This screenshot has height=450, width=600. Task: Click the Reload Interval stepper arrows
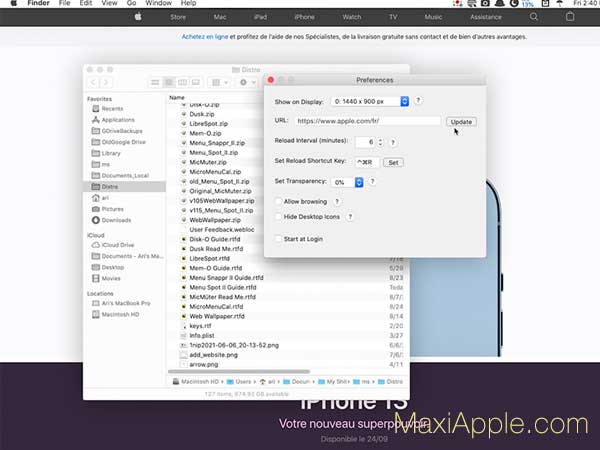(380, 142)
